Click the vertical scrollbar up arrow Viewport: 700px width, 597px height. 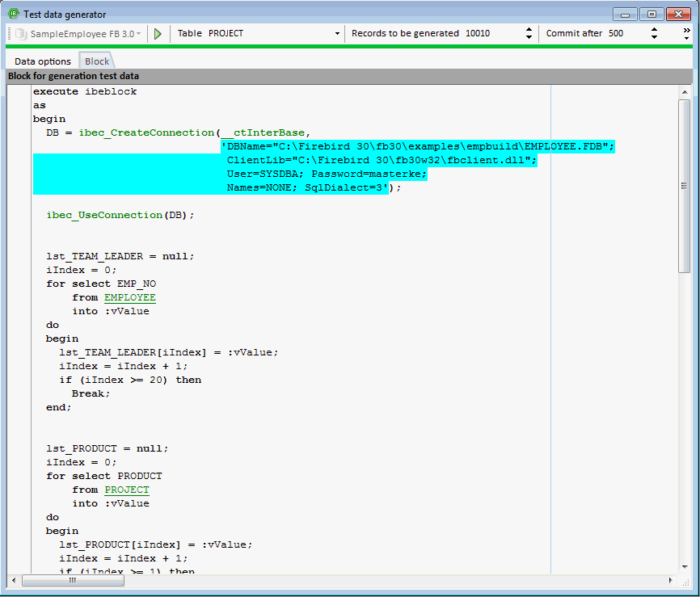tap(685, 92)
